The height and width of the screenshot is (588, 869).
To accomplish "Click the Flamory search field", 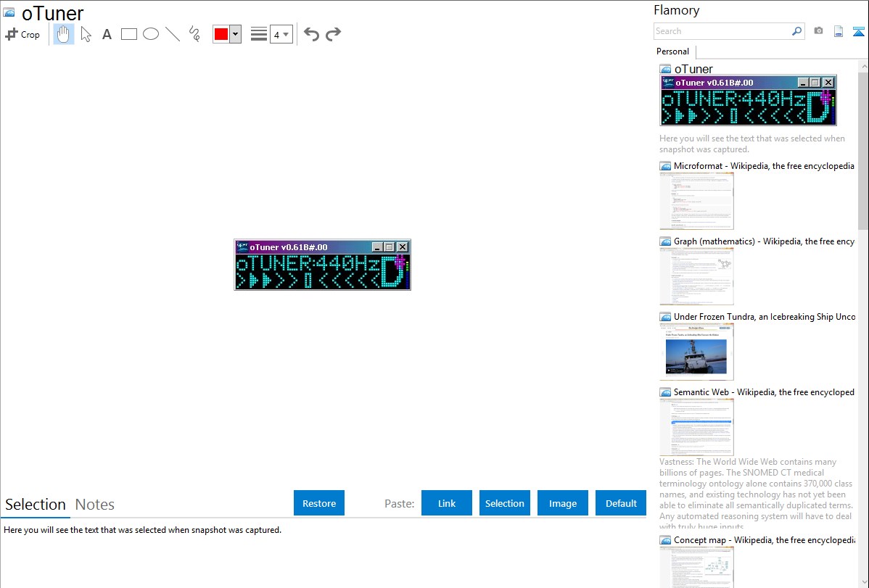I will click(722, 31).
